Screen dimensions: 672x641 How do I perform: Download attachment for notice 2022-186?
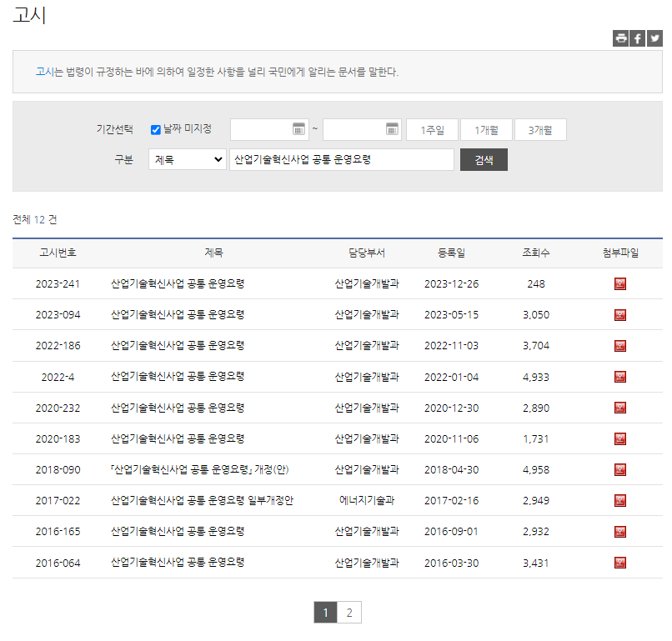coord(620,346)
